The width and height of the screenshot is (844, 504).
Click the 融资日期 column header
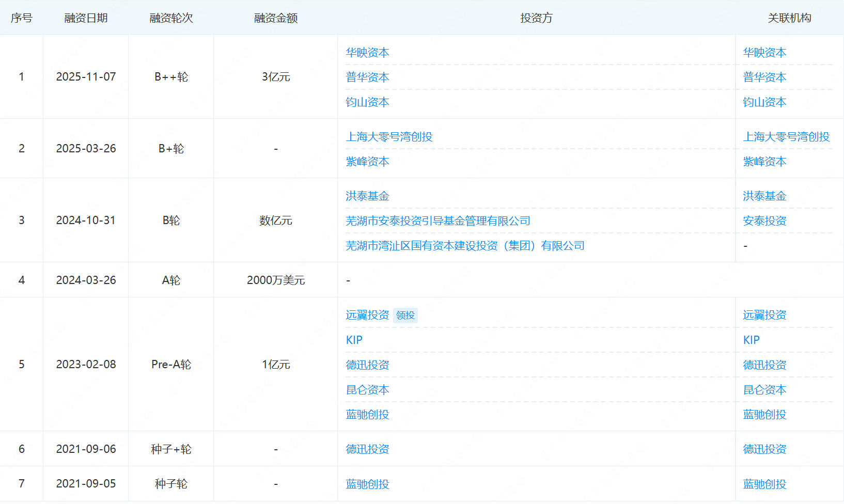[86, 18]
